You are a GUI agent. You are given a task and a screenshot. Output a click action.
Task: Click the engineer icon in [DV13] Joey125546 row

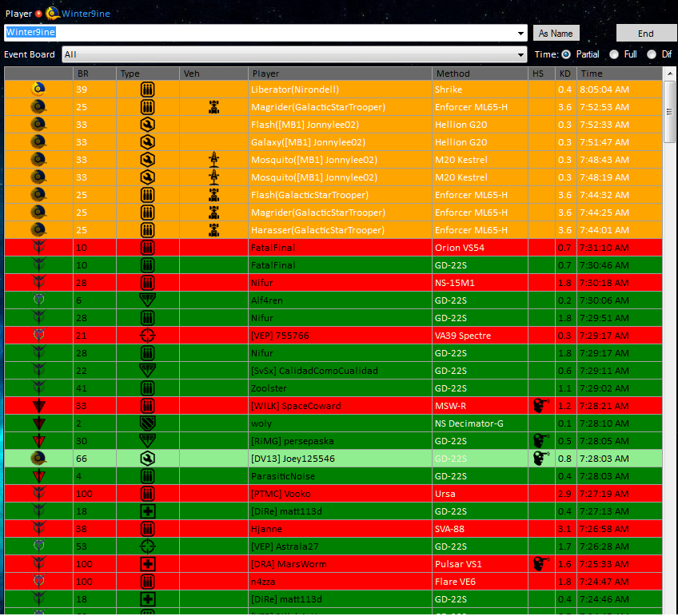147,459
